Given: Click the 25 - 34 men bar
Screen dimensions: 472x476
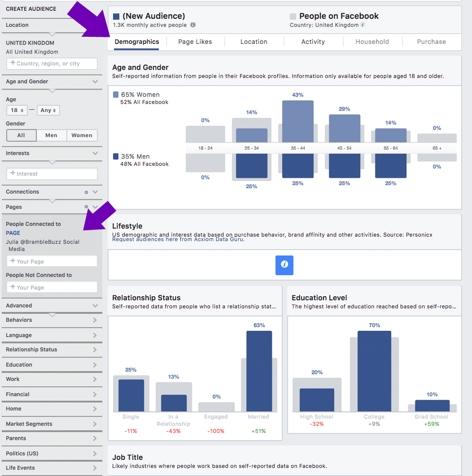Looking at the screenshot, I should (252, 166).
